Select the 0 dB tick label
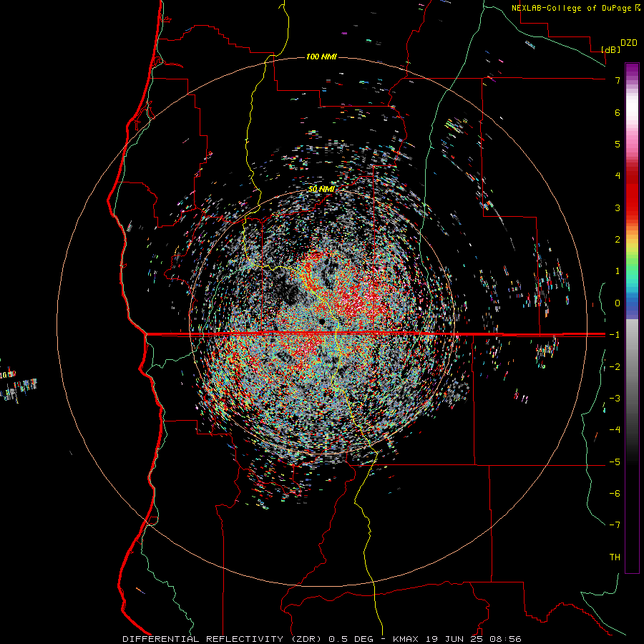 point(618,303)
